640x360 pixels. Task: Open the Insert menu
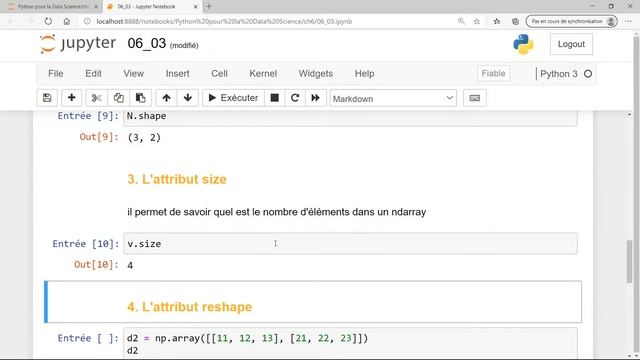177,73
